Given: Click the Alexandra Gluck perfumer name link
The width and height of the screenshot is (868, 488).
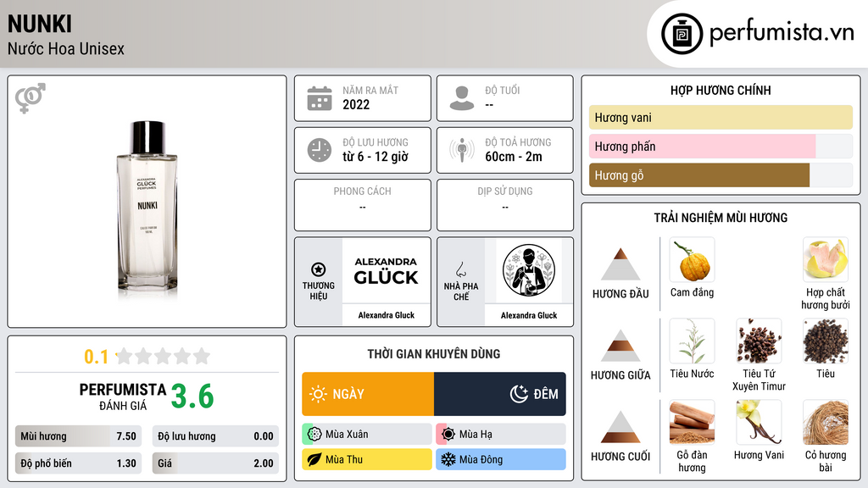Looking at the screenshot, I should (x=529, y=315).
